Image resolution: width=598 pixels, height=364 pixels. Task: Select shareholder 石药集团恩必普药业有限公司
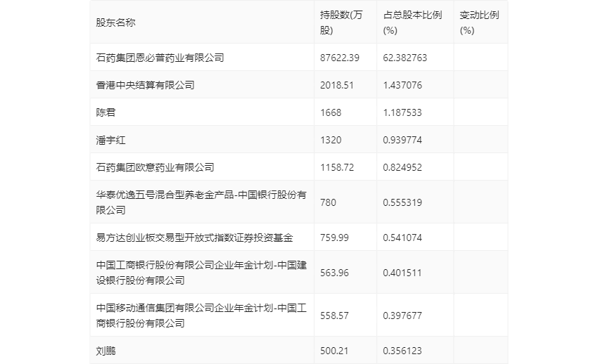coord(160,58)
